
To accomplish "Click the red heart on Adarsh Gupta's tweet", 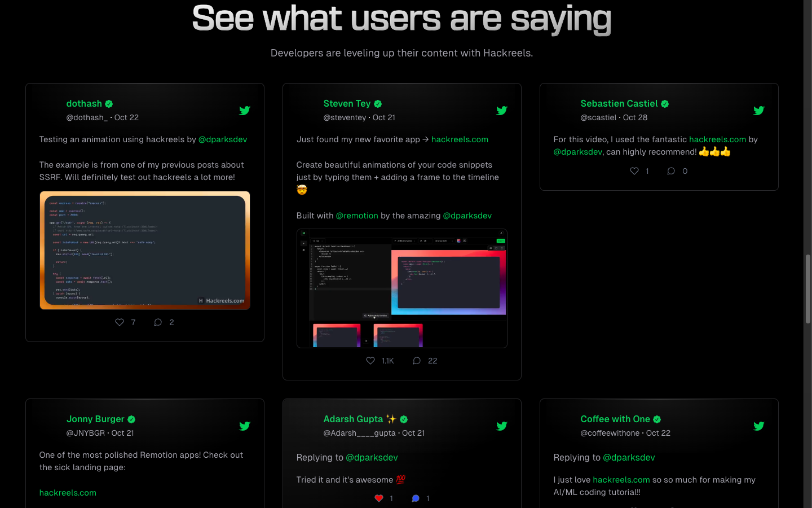I will 379,498.
